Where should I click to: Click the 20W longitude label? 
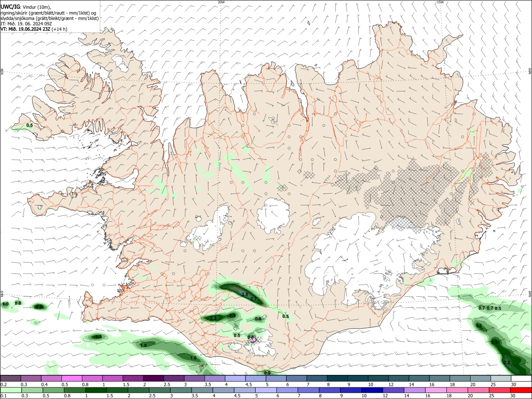(x=221, y=2)
